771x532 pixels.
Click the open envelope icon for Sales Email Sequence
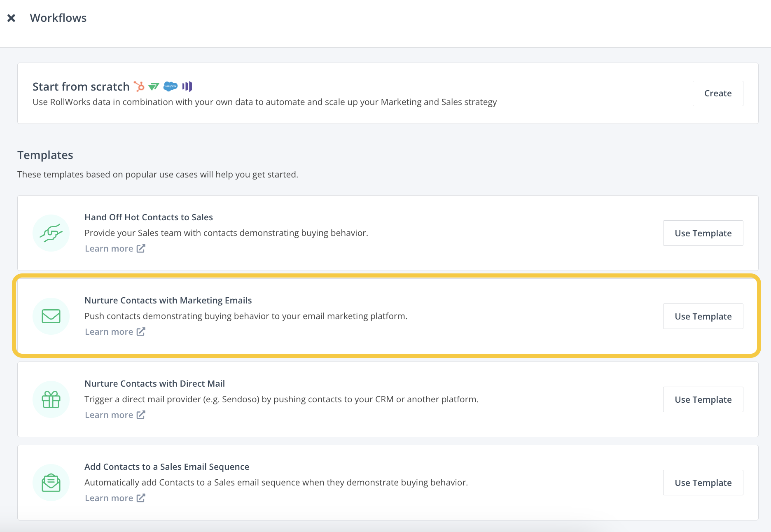[51, 483]
